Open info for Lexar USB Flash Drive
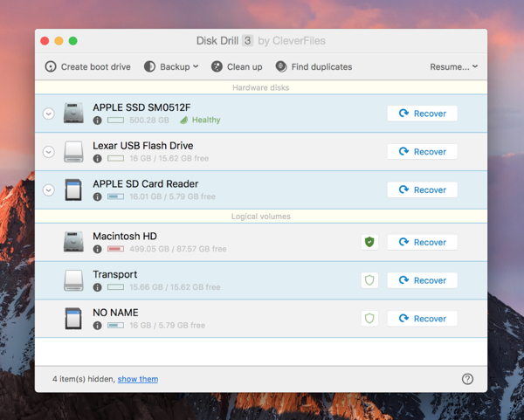 point(97,158)
